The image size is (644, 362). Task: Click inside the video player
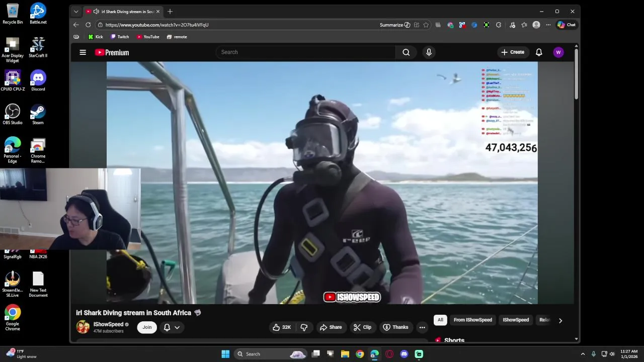322,183
